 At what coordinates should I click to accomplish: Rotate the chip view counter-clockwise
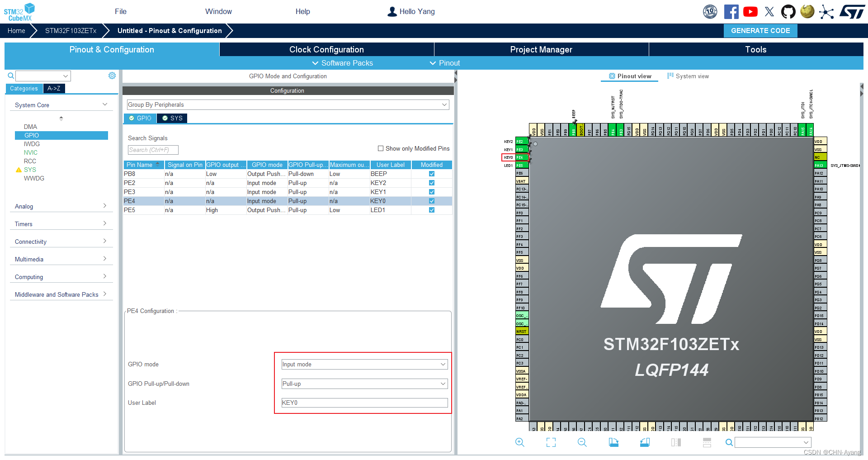click(x=645, y=442)
